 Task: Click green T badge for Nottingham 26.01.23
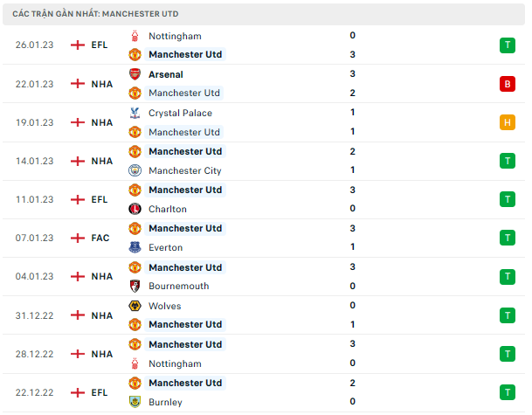point(507,45)
